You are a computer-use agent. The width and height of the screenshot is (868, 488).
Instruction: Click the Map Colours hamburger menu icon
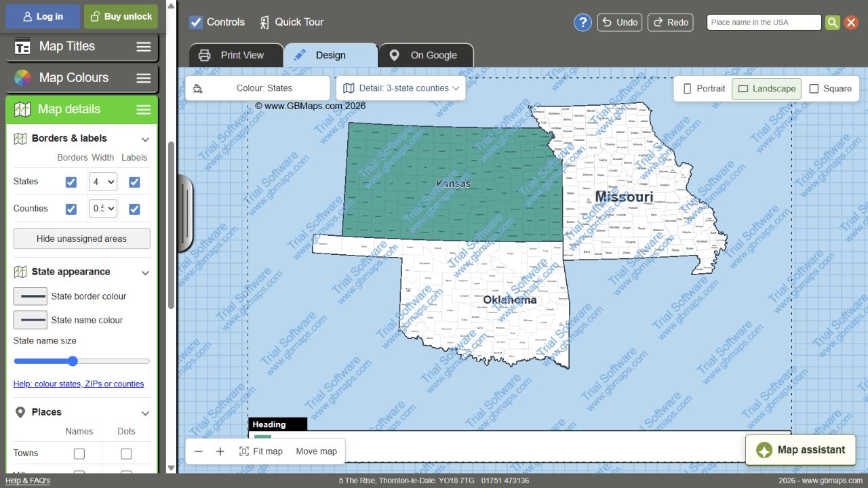click(144, 78)
